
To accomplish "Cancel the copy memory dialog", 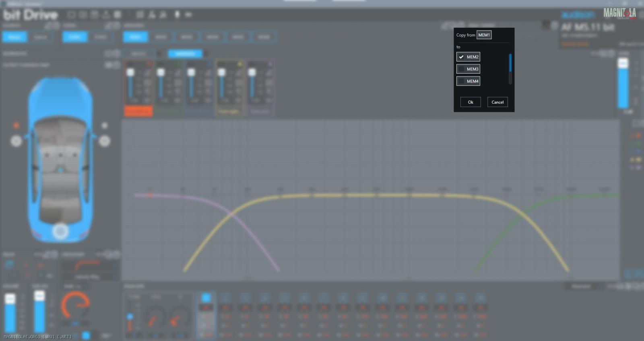I will click(497, 102).
